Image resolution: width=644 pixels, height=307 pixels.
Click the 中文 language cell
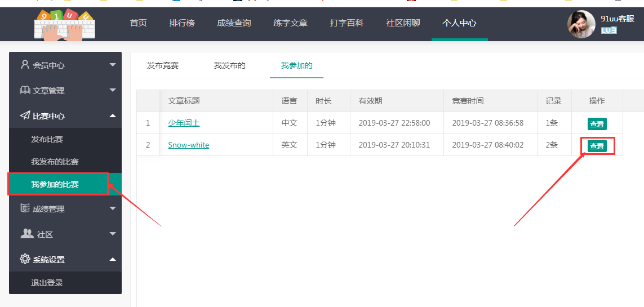point(289,123)
